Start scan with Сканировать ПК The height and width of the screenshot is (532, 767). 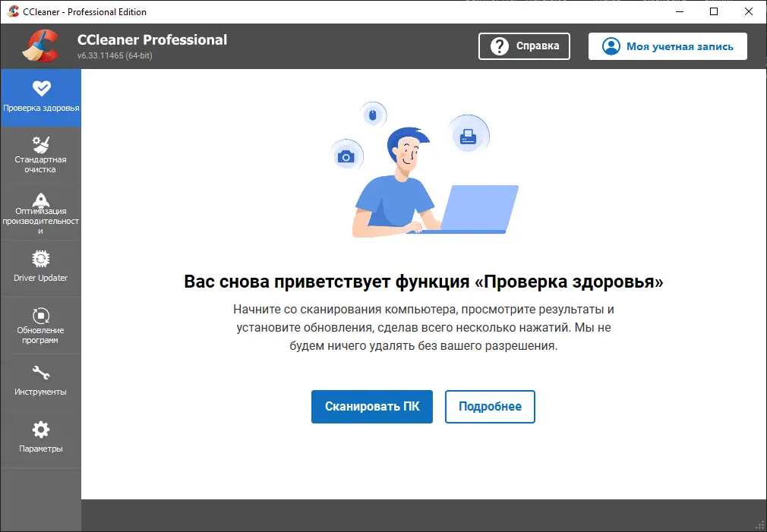(372, 406)
